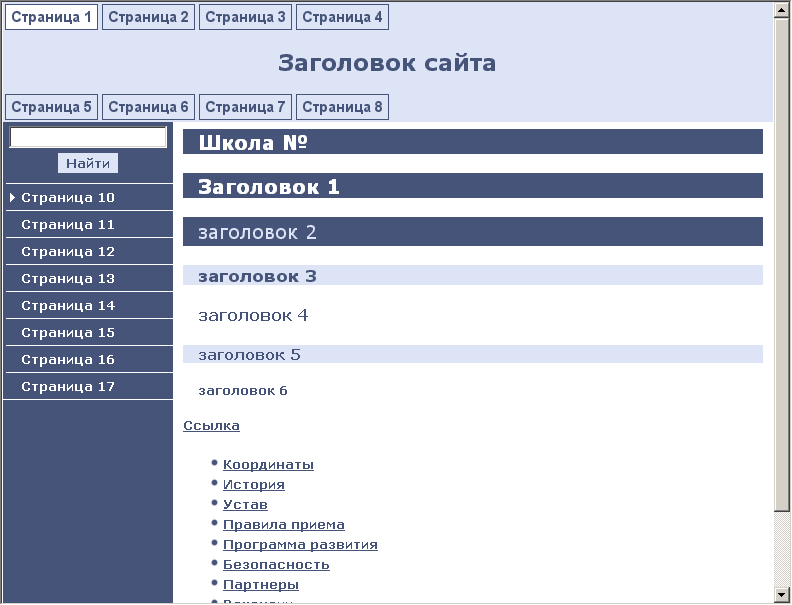Screen dimensions: 792x605
Task: Switch to Страница 6 tab
Action: point(148,107)
